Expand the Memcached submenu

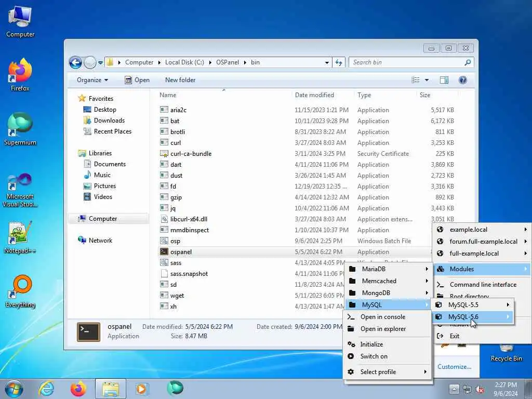[388, 281]
